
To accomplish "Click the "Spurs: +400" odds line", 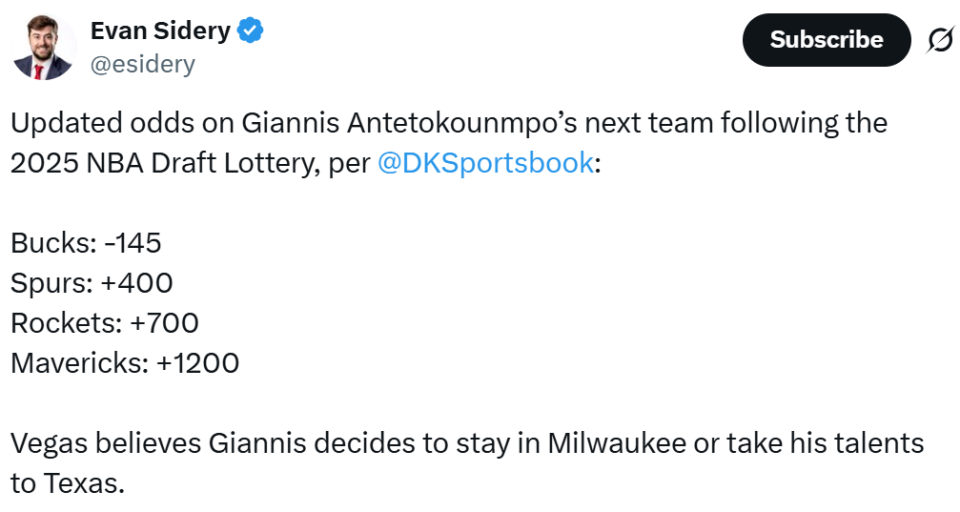I will point(92,283).
